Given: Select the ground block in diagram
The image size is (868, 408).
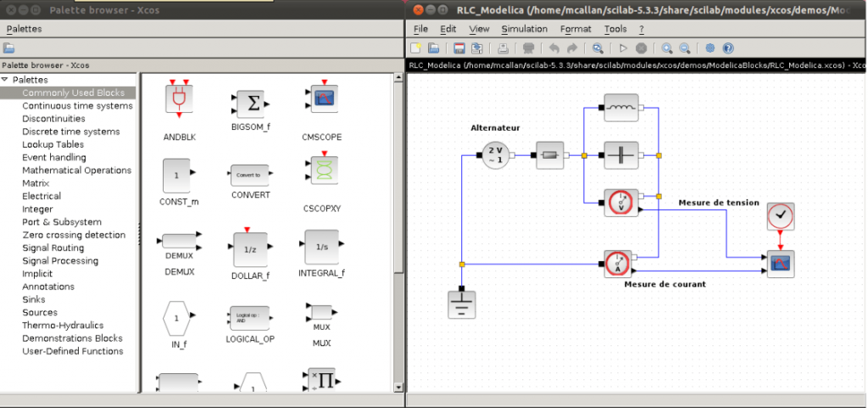Looking at the screenshot, I should click(x=462, y=305).
